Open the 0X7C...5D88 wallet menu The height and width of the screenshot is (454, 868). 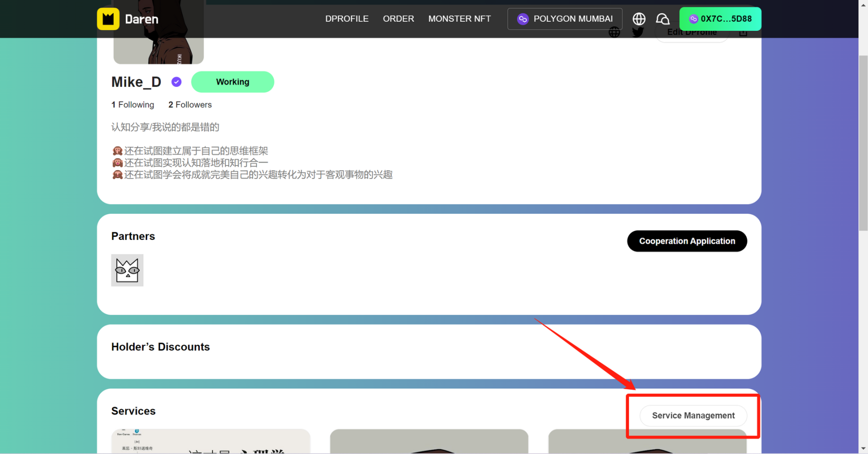720,19
